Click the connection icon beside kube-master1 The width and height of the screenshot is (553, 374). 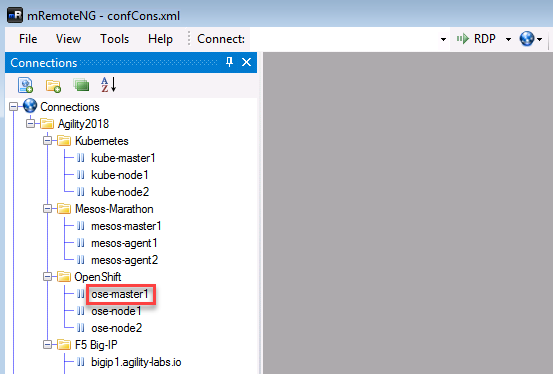pyautogui.click(x=81, y=158)
